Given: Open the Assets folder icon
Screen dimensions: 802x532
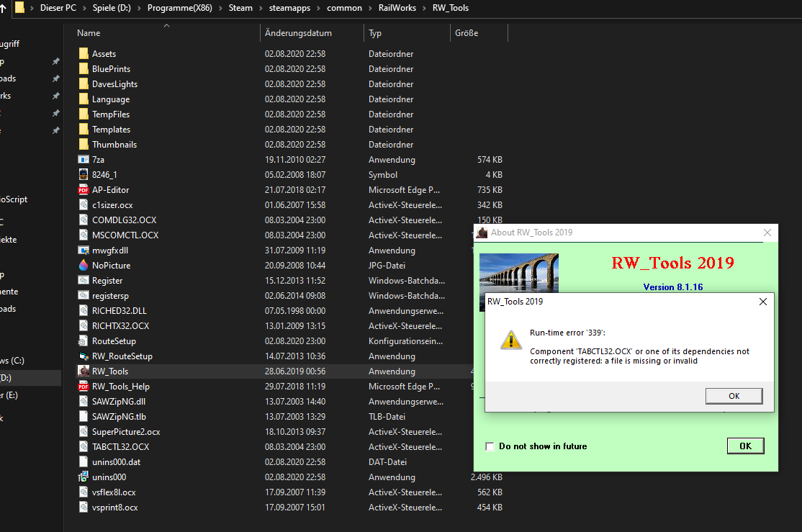Looking at the screenshot, I should click(x=84, y=54).
